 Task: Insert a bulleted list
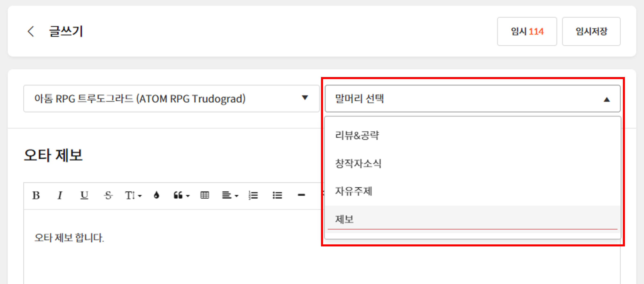click(x=277, y=195)
